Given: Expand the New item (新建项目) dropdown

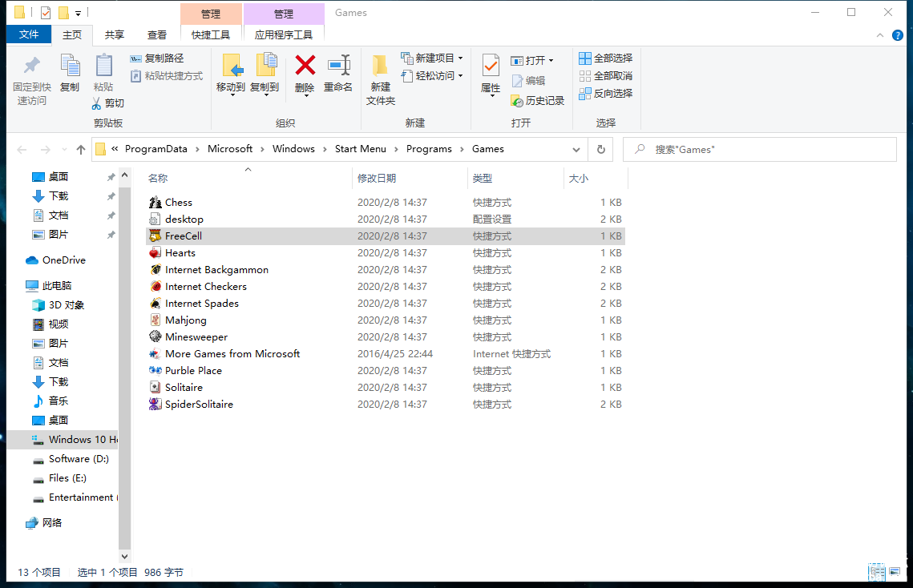Looking at the screenshot, I should tap(461, 58).
